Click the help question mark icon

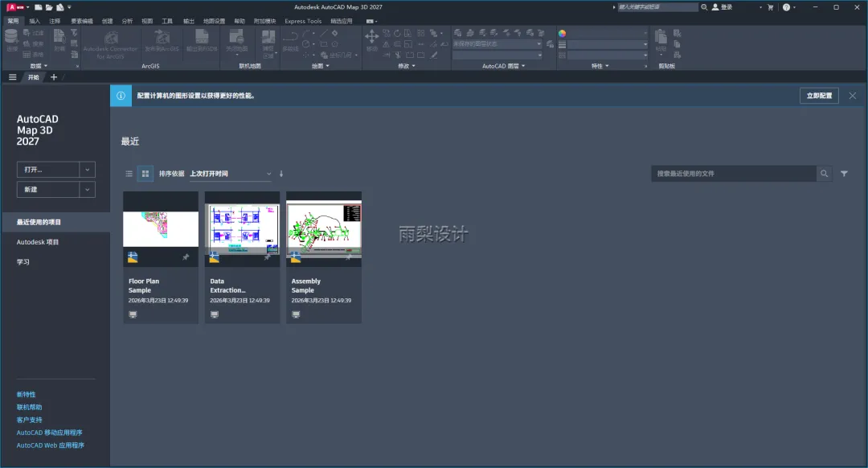click(x=786, y=7)
